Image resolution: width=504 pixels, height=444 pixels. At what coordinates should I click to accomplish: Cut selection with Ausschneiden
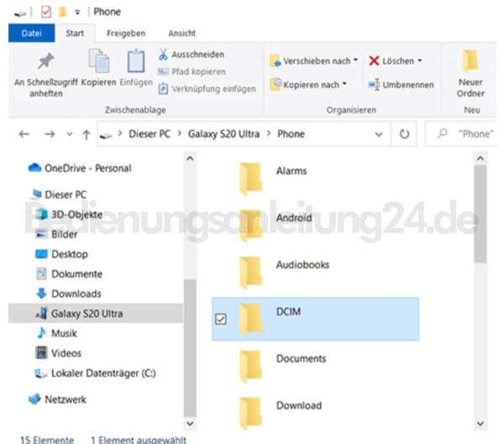(192, 55)
